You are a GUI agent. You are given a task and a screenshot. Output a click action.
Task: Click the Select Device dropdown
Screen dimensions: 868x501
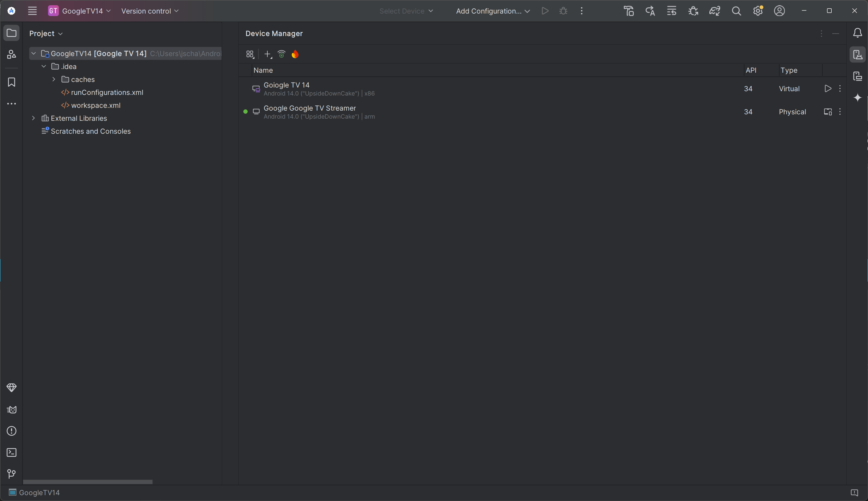(x=406, y=11)
